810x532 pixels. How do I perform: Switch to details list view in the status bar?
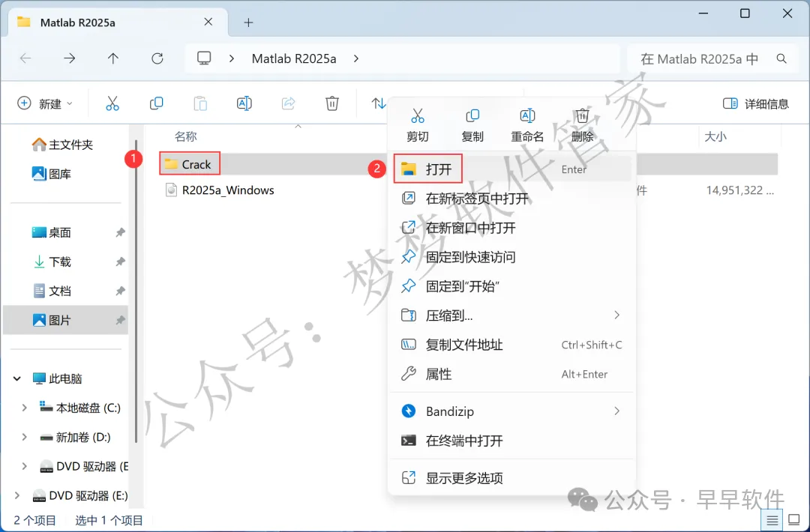click(x=772, y=519)
